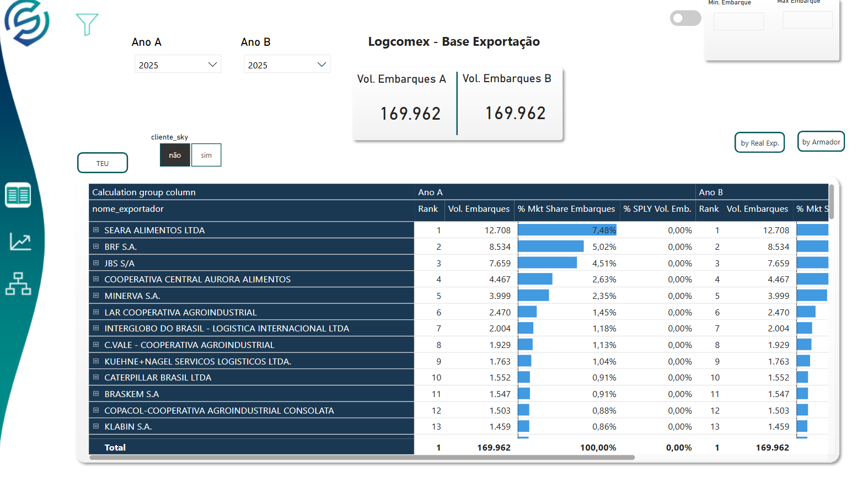Expand the BRF S.A. row

pyautogui.click(x=96, y=247)
